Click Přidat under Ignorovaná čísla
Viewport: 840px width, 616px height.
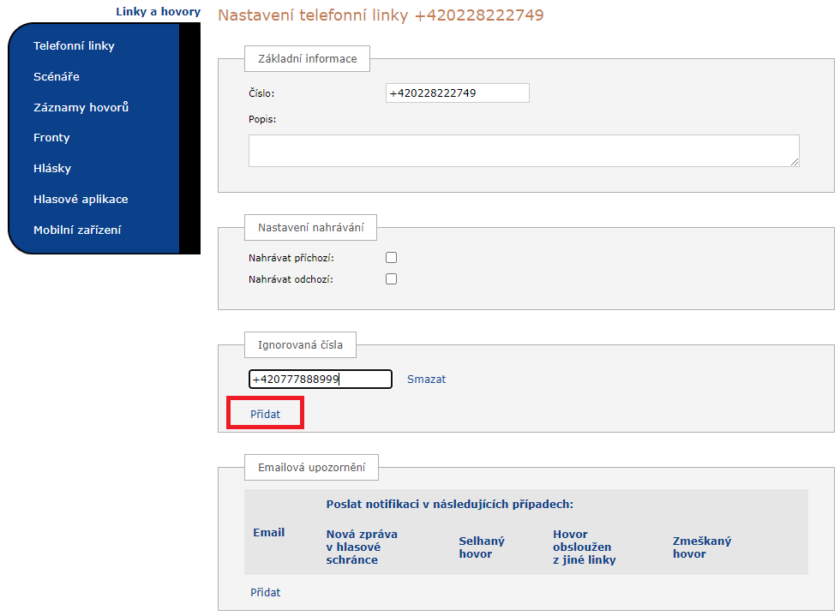tap(265, 414)
